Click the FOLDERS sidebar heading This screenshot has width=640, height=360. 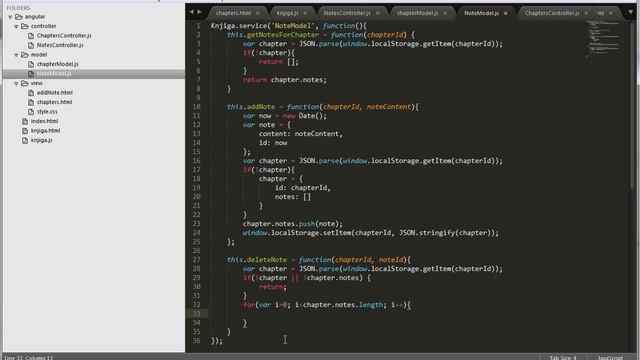point(18,8)
